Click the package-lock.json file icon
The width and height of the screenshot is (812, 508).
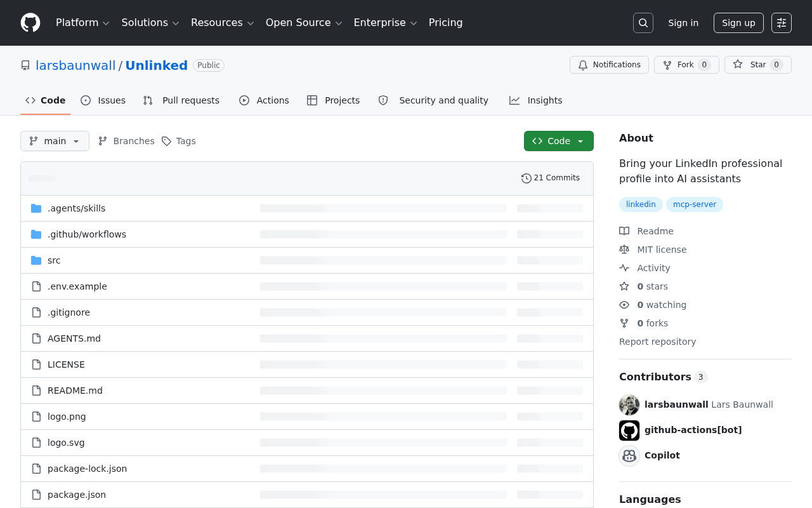point(36,469)
